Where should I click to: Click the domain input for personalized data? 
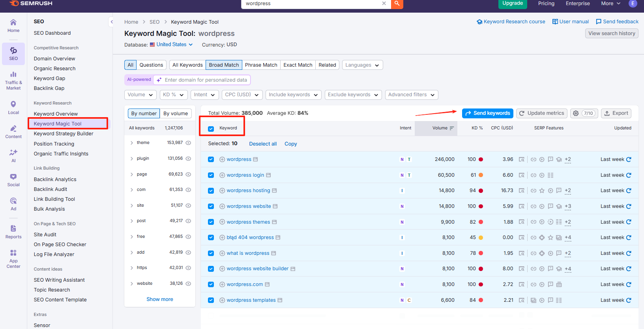pyautogui.click(x=206, y=80)
